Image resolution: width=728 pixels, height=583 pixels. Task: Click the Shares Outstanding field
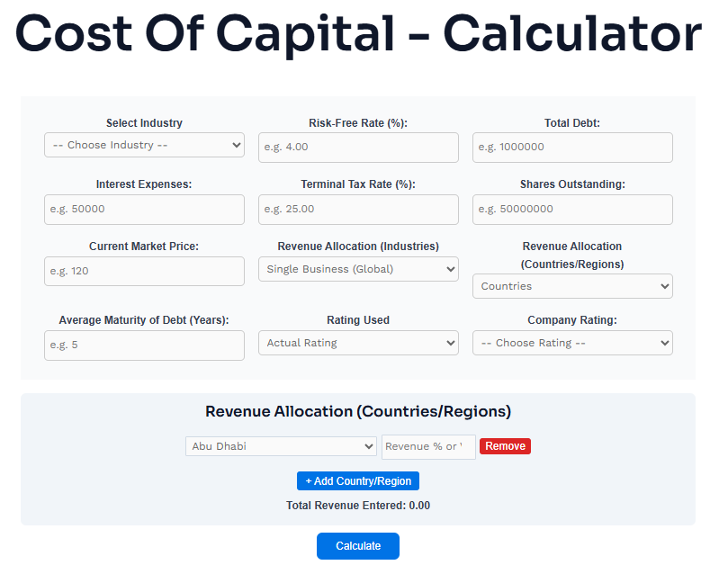tap(572, 210)
